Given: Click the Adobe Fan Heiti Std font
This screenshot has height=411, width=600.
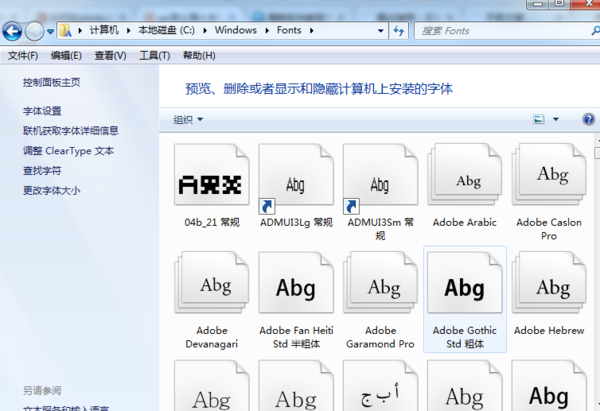Looking at the screenshot, I should [x=295, y=288].
